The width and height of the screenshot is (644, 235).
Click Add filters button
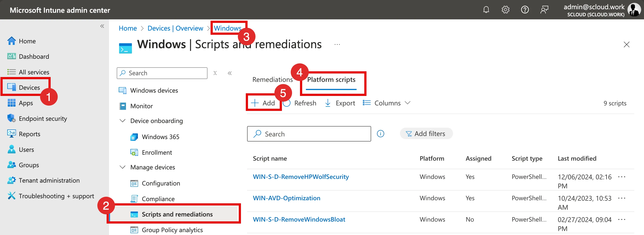[426, 134]
